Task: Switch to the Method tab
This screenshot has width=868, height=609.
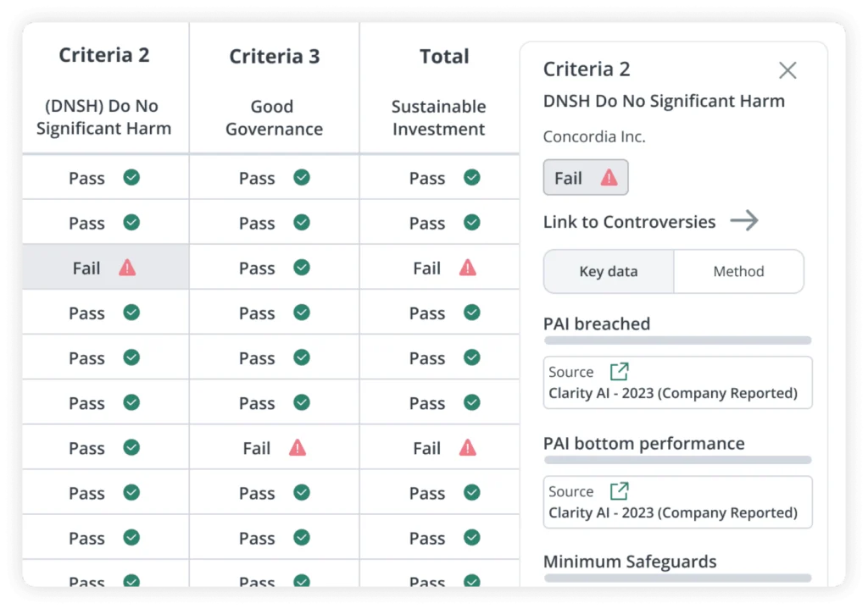Action: 738,271
